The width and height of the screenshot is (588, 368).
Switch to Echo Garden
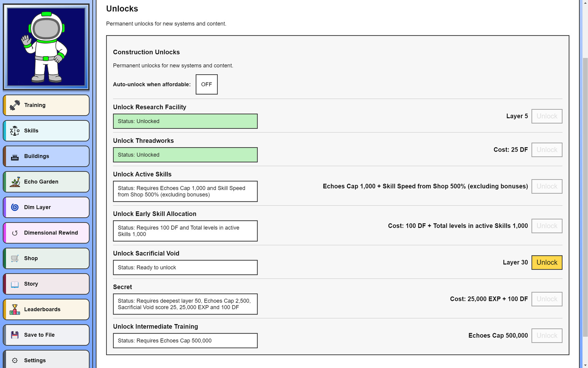click(x=46, y=182)
